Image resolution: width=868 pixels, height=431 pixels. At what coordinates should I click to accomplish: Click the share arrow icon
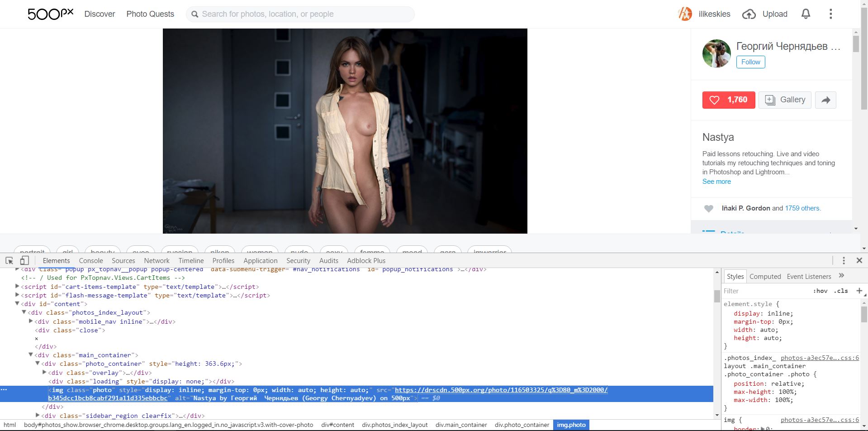click(x=825, y=100)
